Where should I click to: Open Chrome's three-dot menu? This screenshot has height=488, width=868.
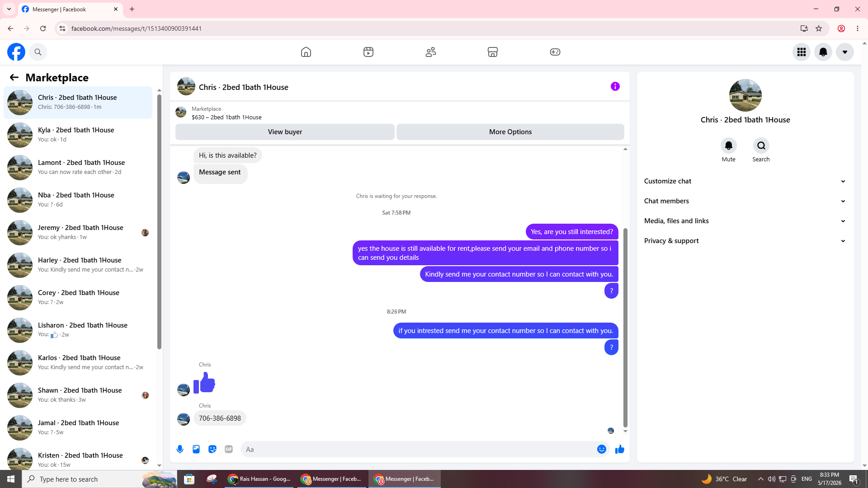click(x=858, y=28)
